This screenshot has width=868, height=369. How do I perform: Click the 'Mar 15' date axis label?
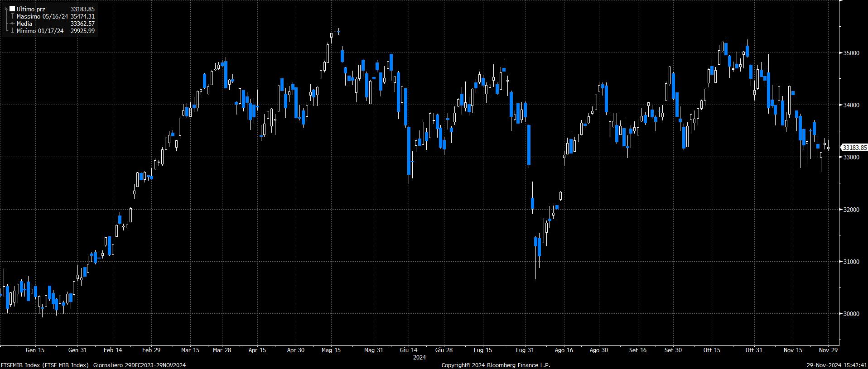point(190,350)
